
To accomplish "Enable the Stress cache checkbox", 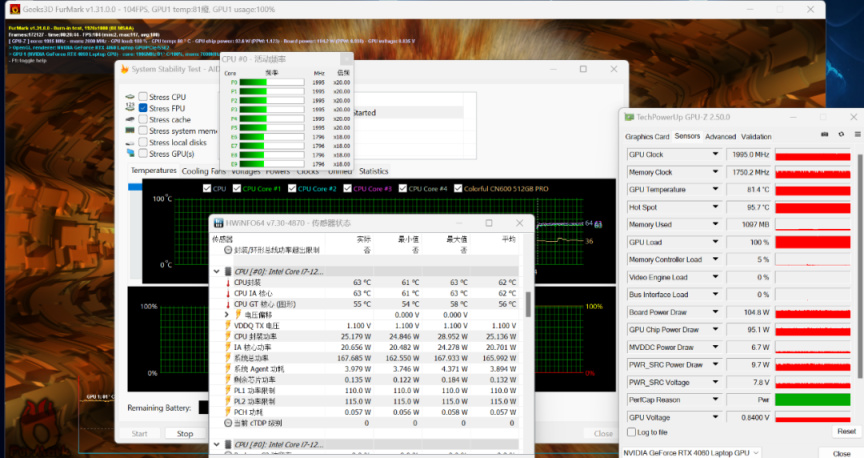I will click(143, 119).
